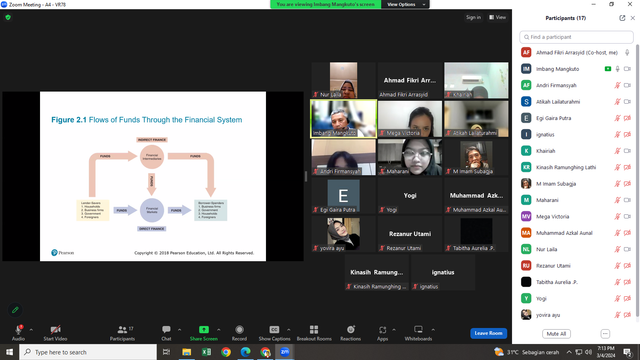This screenshot has height=360, width=640.
Task: Click Muhammad Azkal Aunal's MA avatar
Action: coord(526,233)
